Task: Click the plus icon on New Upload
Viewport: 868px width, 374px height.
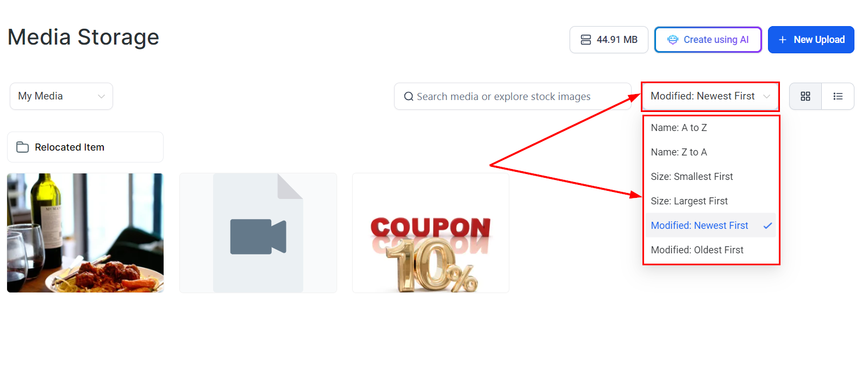Action: [x=783, y=40]
